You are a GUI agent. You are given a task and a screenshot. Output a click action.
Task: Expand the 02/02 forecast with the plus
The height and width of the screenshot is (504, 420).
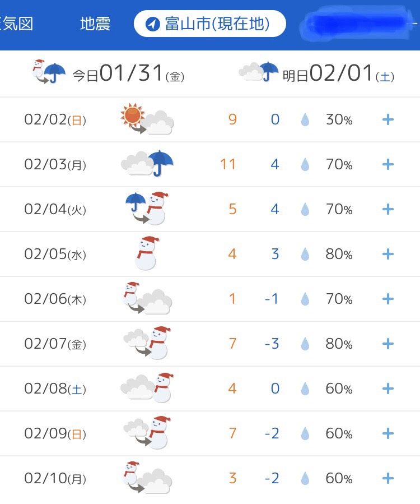(x=388, y=119)
